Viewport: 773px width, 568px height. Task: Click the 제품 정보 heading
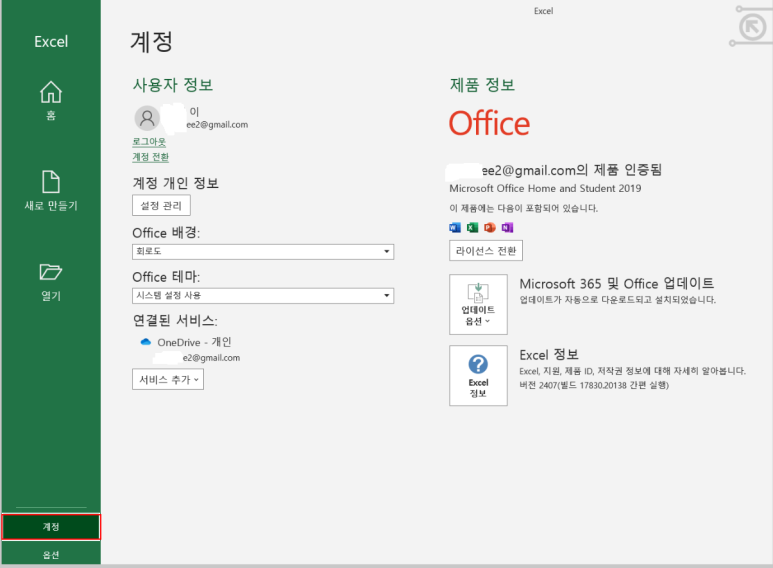click(x=482, y=85)
